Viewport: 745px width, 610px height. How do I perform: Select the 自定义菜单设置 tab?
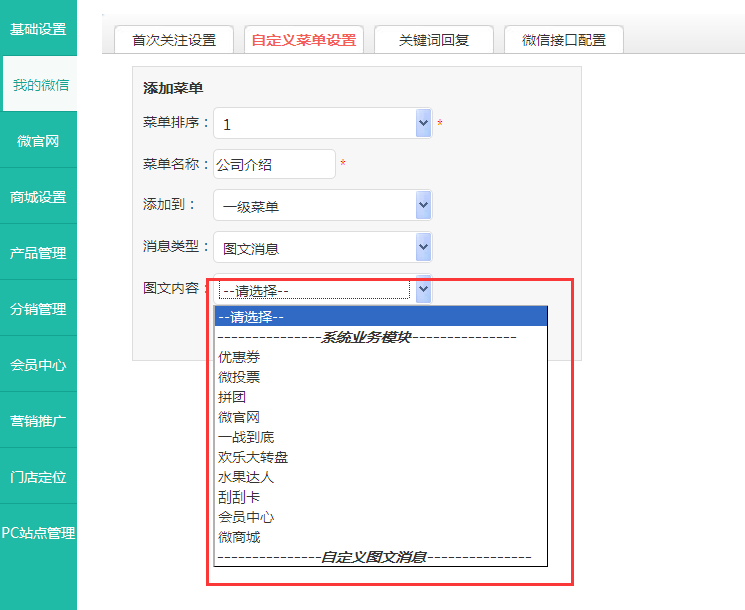pos(303,40)
